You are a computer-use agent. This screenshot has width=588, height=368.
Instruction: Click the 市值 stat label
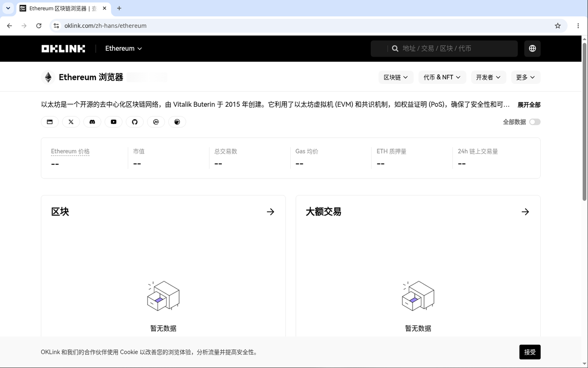(139, 151)
